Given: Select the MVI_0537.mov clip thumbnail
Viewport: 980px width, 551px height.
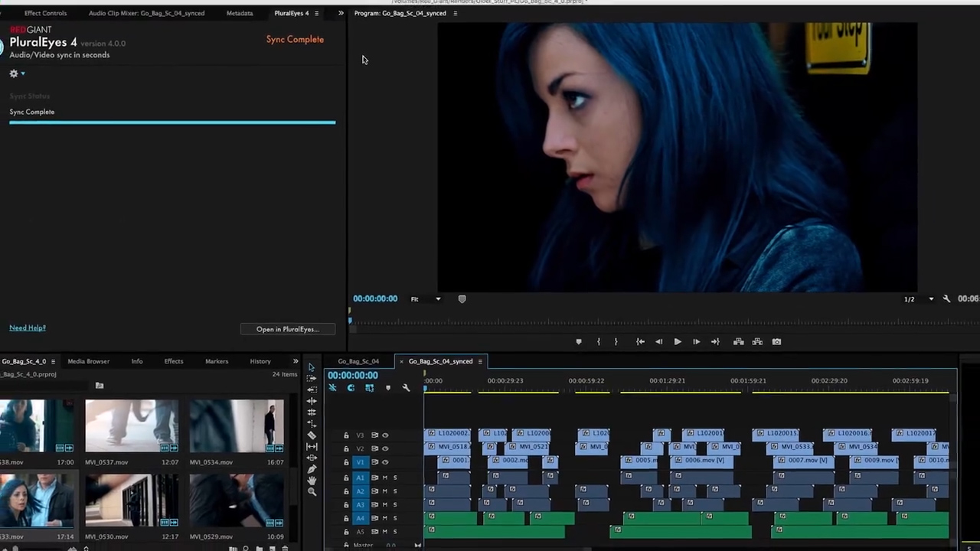Looking at the screenshot, I should [x=131, y=426].
